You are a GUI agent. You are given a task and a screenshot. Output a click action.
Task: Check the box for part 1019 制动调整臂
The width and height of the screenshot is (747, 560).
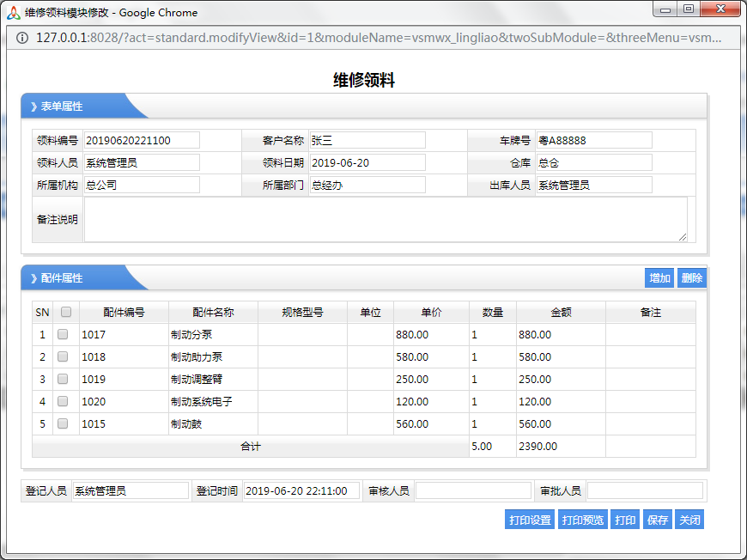tap(63, 379)
